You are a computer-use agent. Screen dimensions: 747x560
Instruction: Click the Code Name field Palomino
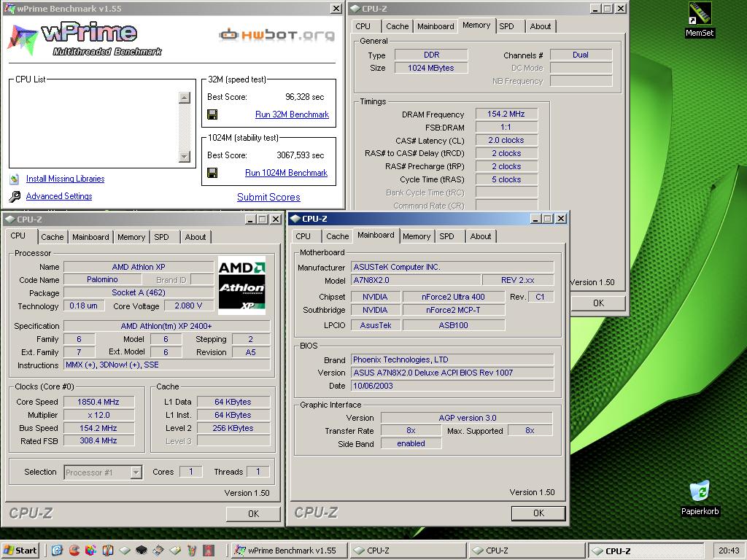[x=102, y=279]
